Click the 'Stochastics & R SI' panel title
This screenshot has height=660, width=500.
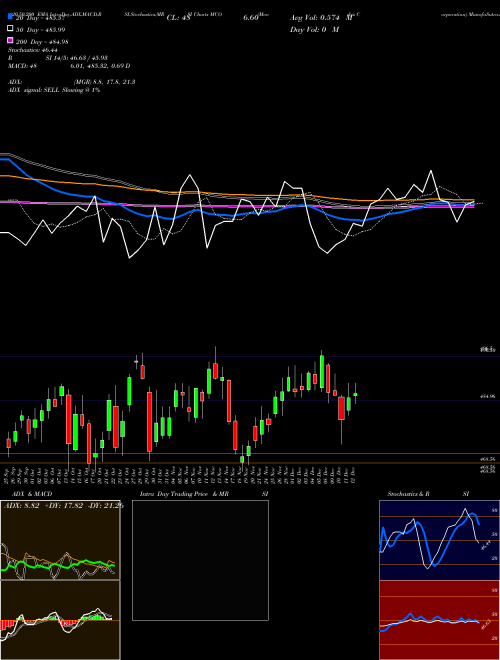click(x=428, y=494)
